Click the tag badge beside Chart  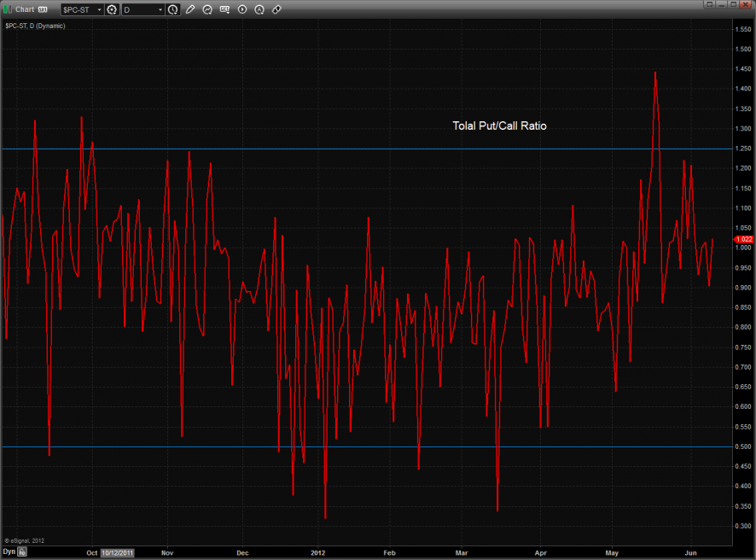(x=43, y=9)
